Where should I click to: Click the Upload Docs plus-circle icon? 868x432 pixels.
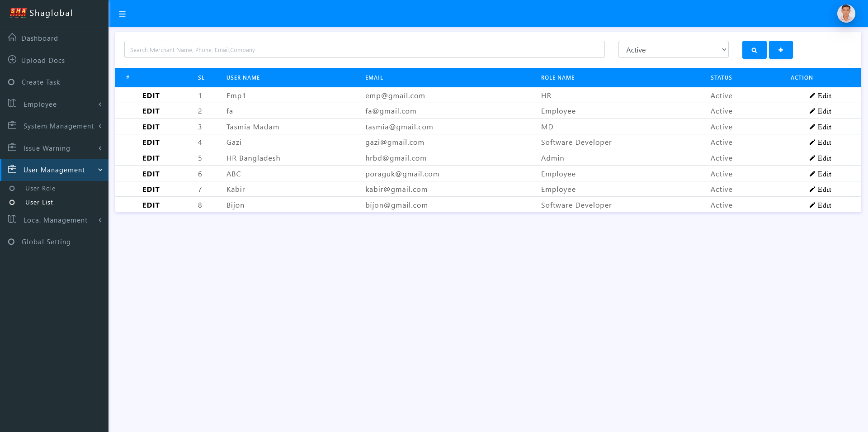[x=12, y=60]
